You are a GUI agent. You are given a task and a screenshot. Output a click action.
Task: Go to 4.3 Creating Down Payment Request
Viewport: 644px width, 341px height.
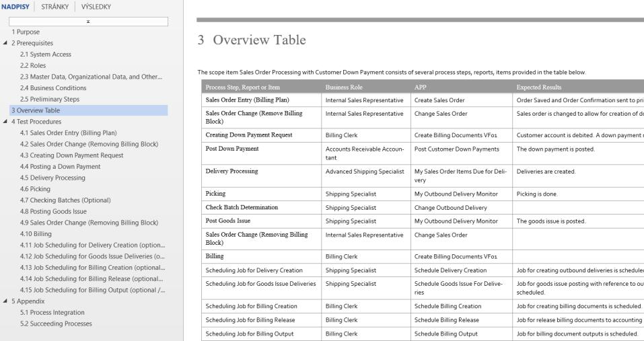click(71, 155)
